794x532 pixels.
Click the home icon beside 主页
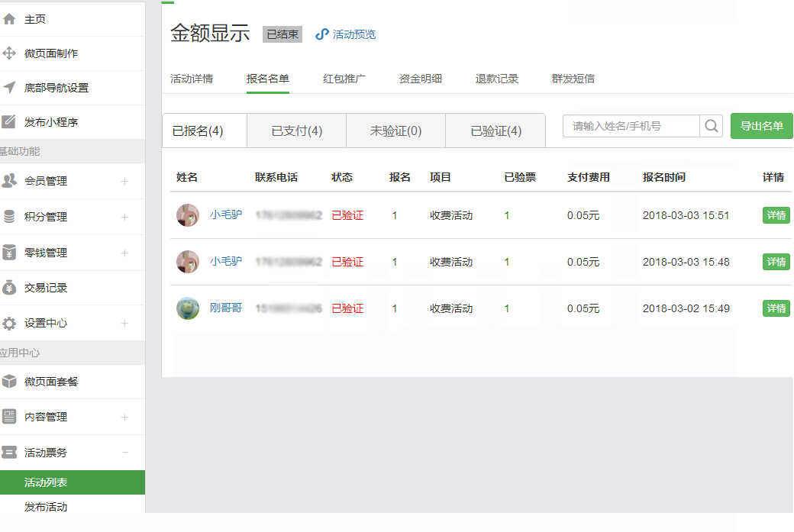(x=9, y=19)
